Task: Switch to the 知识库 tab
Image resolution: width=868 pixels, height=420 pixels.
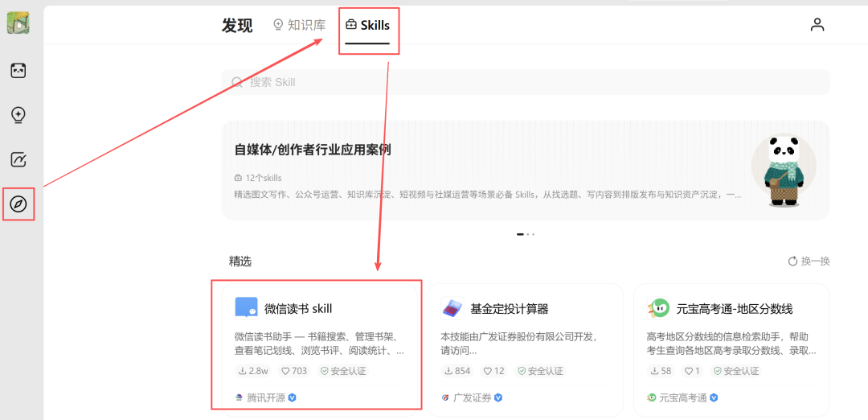Action: [x=300, y=25]
